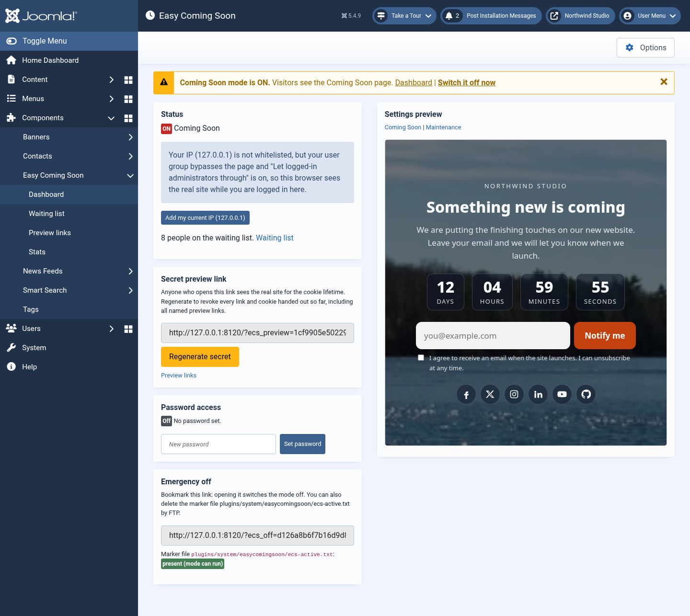Click the Options gear icon
Image resolution: width=690 pixels, height=616 pixels.
point(630,47)
